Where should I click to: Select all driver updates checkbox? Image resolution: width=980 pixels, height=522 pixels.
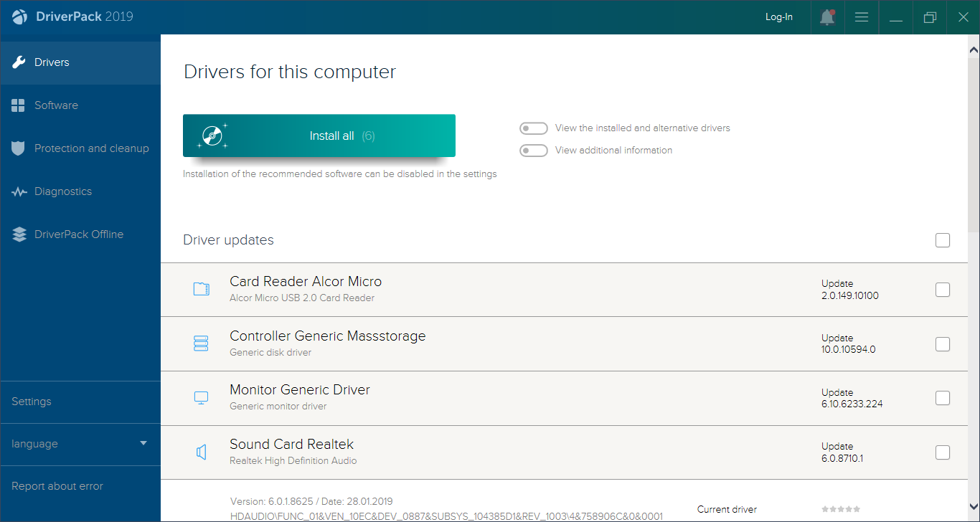click(942, 240)
